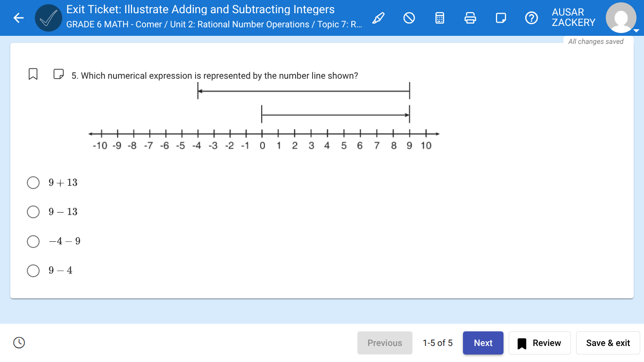Open the highlighter annotation tool
This screenshot has width=644, height=362.
(x=378, y=17)
